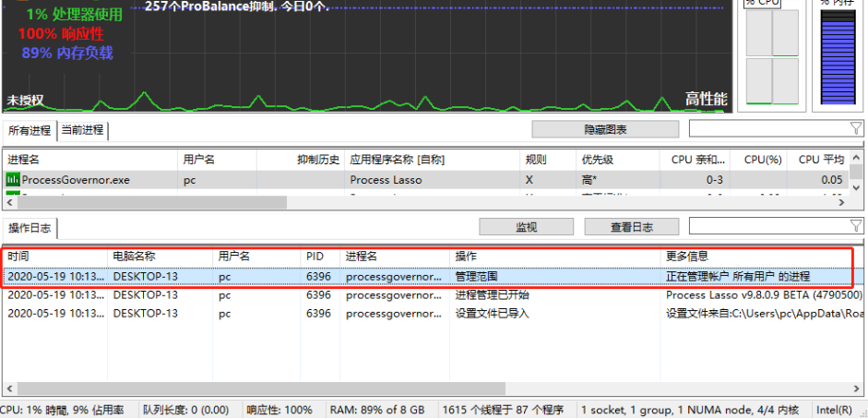The width and height of the screenshot is (868, 419).
Task: Click the CPU: 1% 時間 status entry
Action: pos(62,410)
